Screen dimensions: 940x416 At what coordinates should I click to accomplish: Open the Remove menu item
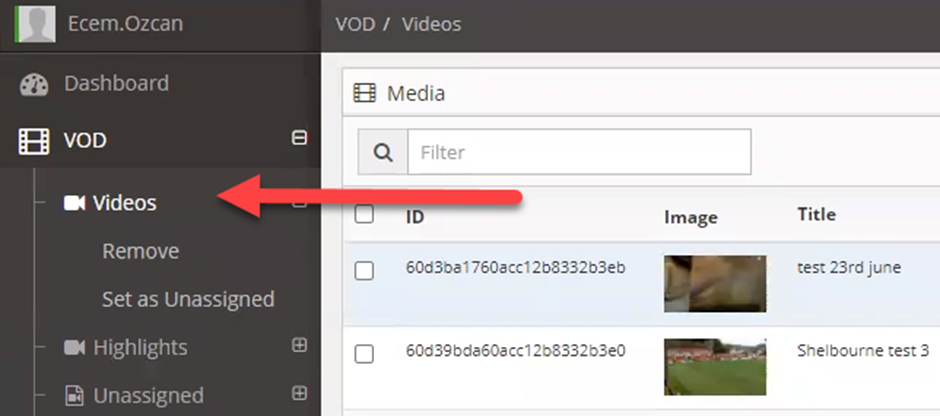(140, 251)
